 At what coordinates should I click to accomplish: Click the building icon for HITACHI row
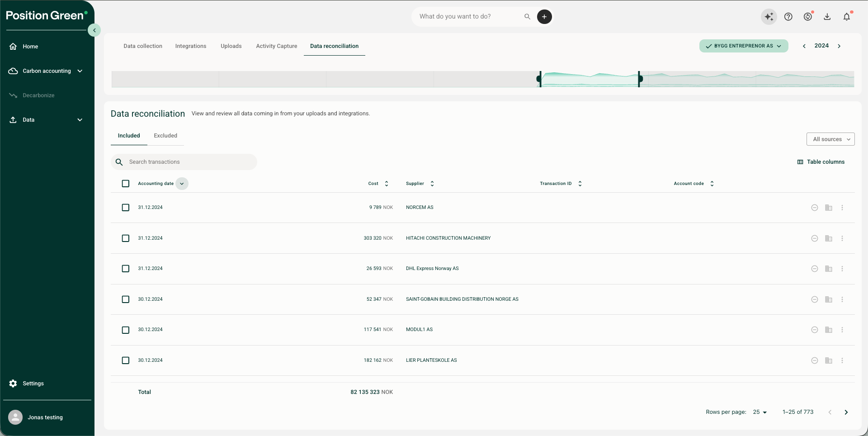pos(829,238)
